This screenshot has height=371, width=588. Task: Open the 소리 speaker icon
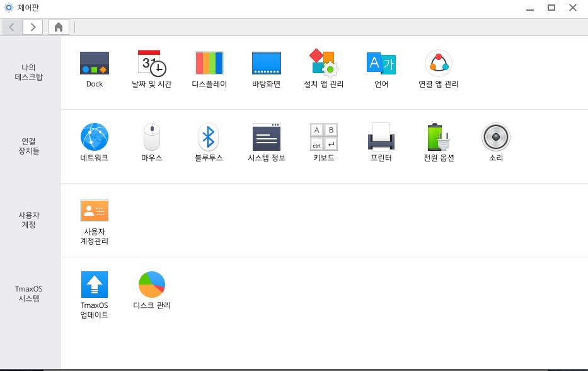coord(496,137)
